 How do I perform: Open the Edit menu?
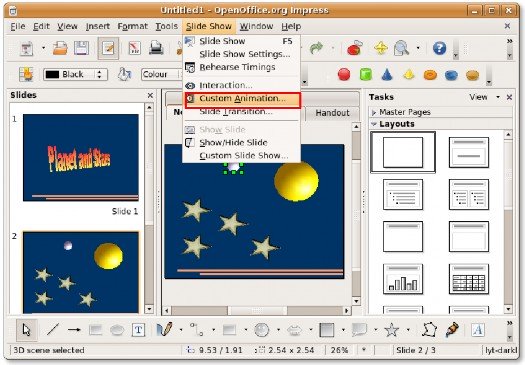pyautogui.click(x=41, y=26)
